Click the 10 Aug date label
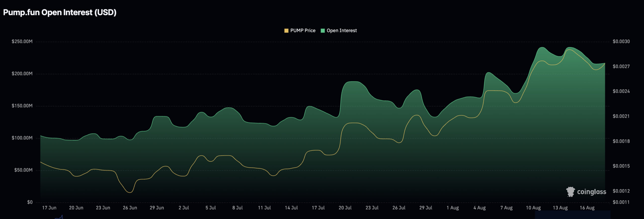The height and width of the screenshot is (219, 644). click(x=534, y=208)
